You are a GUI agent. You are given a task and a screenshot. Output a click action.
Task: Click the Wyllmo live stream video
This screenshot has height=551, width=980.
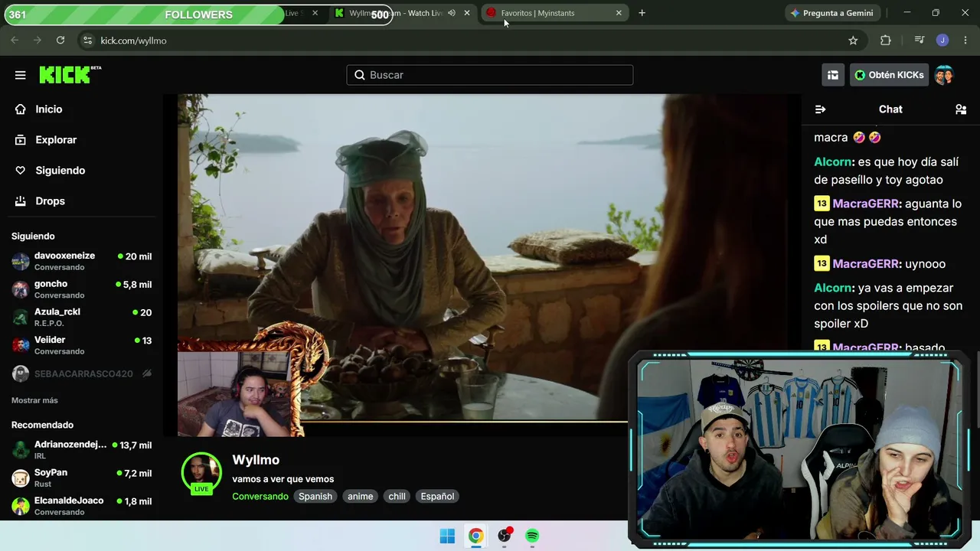coord(482,264)
